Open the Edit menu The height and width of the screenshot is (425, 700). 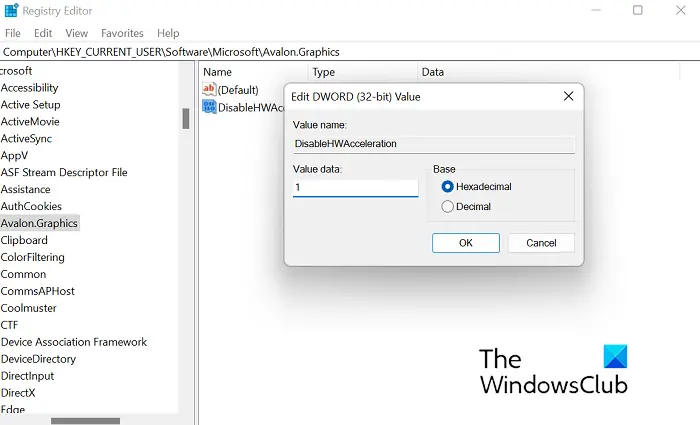pyautogui.click(x=43, y=33)
